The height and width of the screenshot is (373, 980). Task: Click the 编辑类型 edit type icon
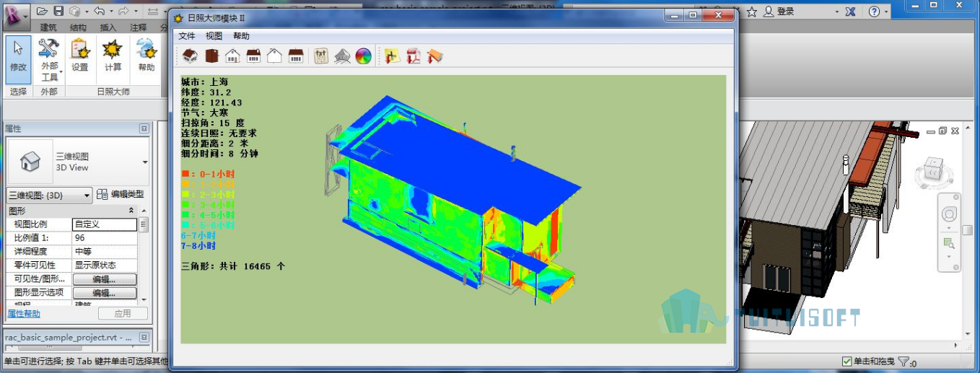(102, 194)
